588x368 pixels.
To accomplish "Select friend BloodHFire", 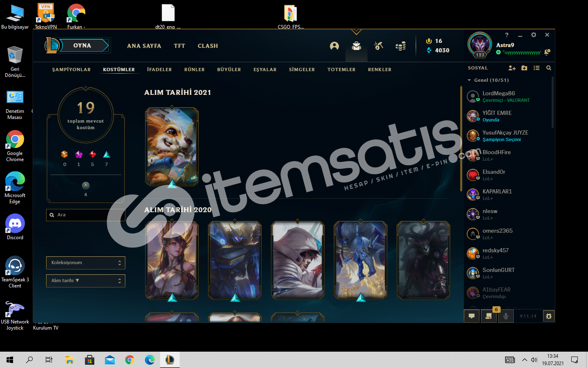I will click(508, 155).
